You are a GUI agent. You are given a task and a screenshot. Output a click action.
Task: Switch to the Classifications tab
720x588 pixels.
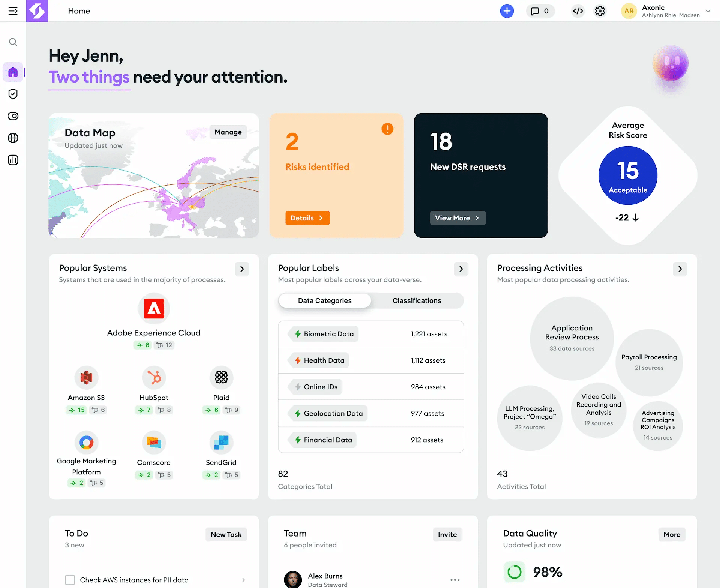point(417,300)
